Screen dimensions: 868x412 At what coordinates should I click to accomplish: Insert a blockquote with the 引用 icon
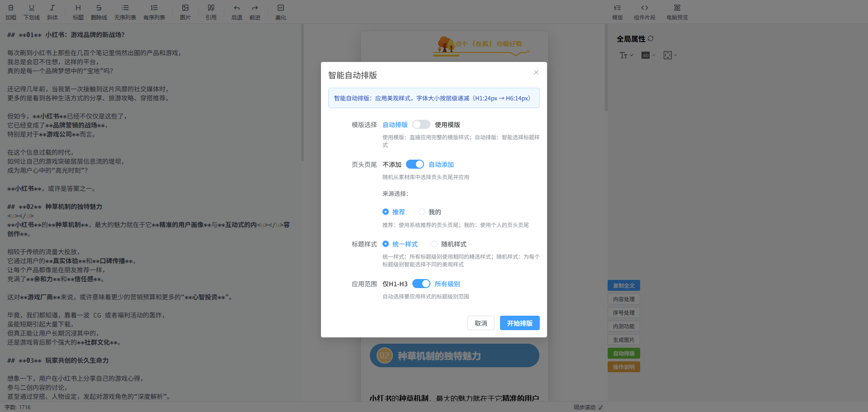point(211,12)
